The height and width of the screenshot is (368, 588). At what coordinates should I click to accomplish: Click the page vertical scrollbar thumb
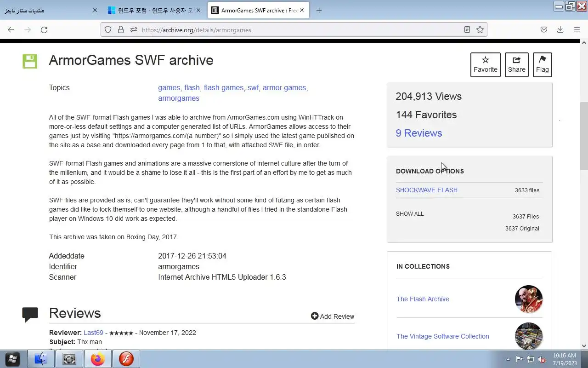coord(584,136)
